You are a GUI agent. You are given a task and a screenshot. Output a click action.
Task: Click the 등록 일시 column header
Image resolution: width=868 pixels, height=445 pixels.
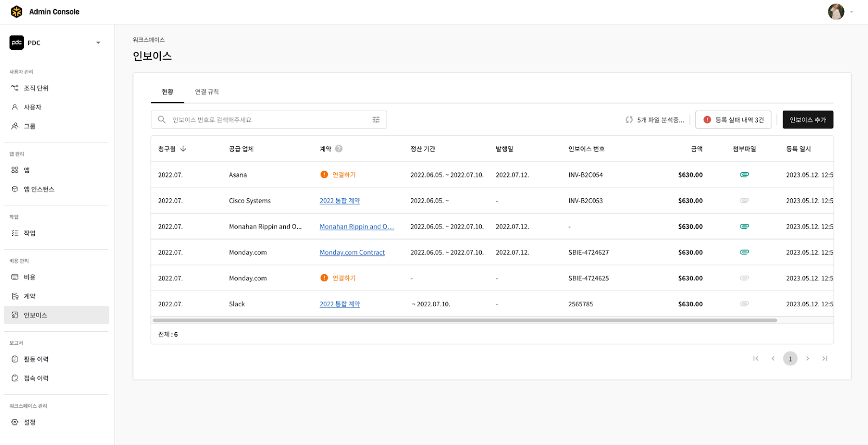799,149
